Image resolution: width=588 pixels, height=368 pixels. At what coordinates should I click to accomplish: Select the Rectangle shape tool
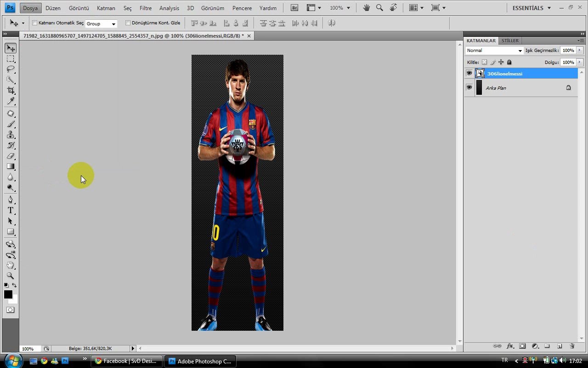tap(11, 232)
